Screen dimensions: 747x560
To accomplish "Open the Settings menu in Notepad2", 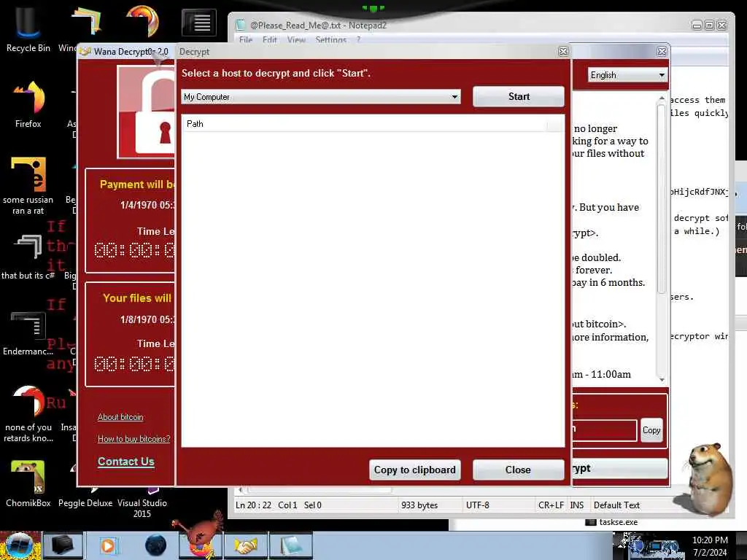I will 330,40.
